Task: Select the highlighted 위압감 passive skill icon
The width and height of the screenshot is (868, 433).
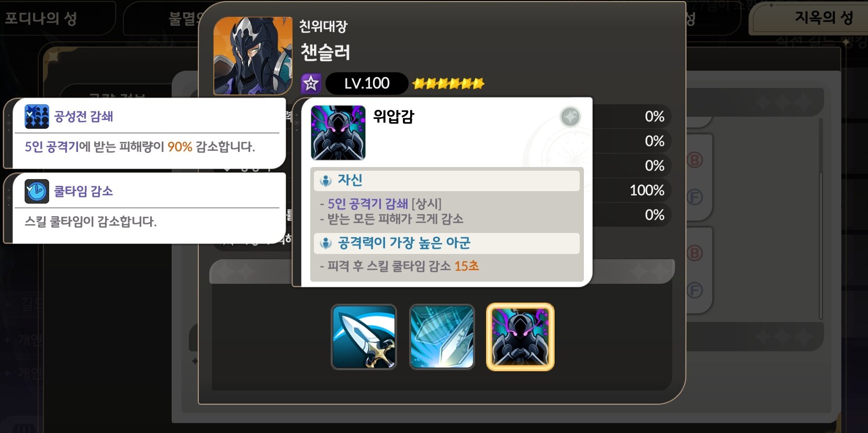Action: pyautogui.click(x=520, y=337)
